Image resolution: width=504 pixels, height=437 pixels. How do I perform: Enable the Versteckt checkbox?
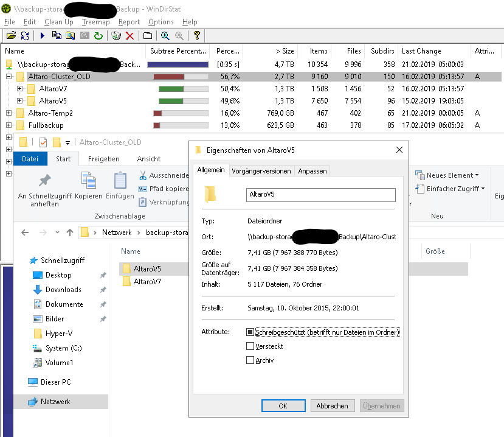[250, 346]
